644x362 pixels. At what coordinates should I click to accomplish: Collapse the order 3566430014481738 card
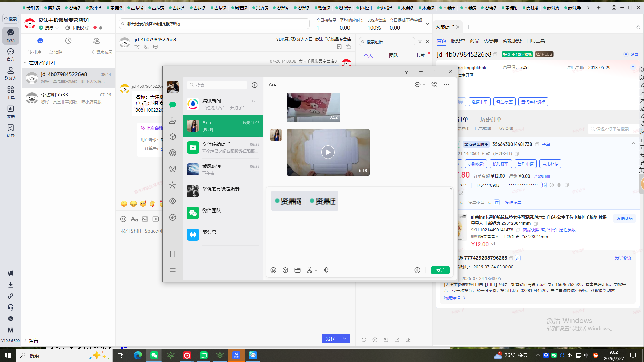[x=633, y=144]
